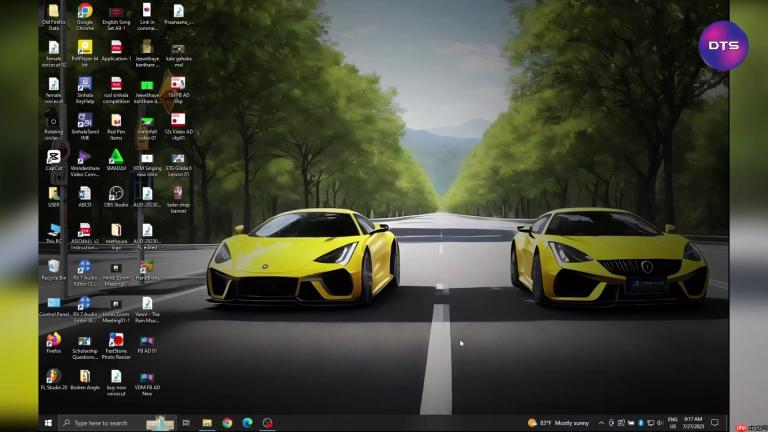Select the SinhalaTamil IME shortcut
Screen dimensions: 768x432
85,127
